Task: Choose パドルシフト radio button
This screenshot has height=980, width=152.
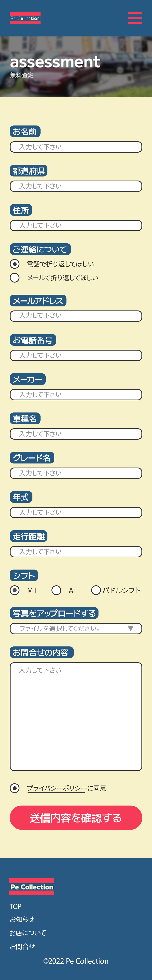Action: [96, 590]
